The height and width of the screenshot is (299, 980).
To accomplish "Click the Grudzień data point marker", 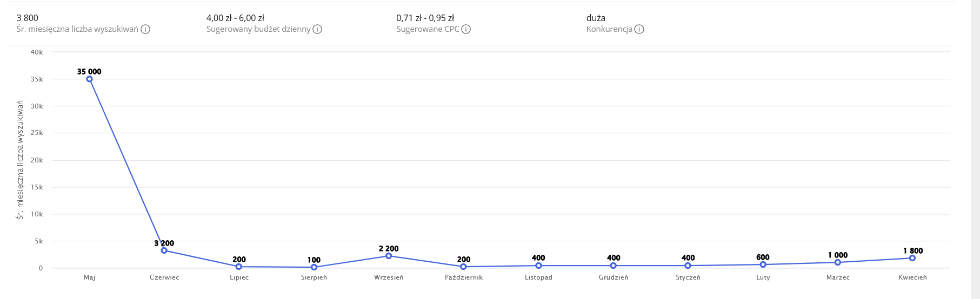I will click(614, 266).
